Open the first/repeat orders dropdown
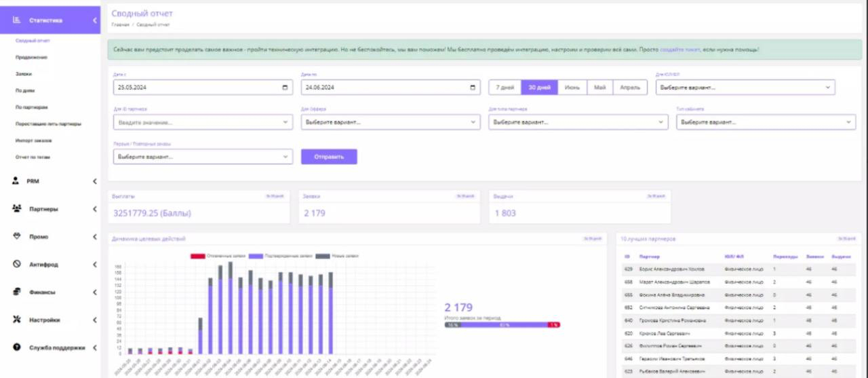Screen dimensions: 868x378 (x=203, y=157)
